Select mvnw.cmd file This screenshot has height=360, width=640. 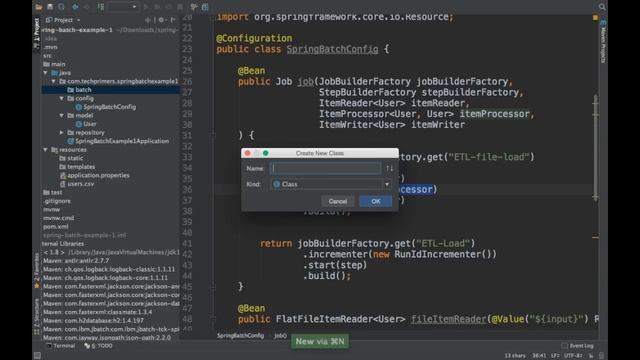pos(58,218)
